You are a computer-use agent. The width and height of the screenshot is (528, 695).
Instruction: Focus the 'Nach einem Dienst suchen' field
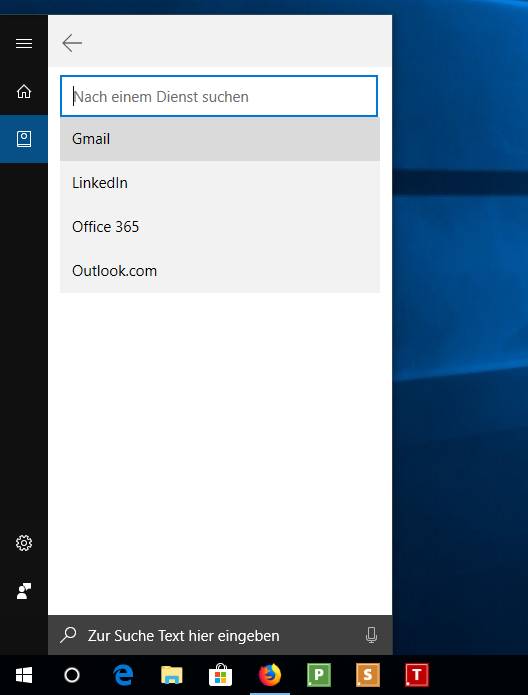point(219,96)
